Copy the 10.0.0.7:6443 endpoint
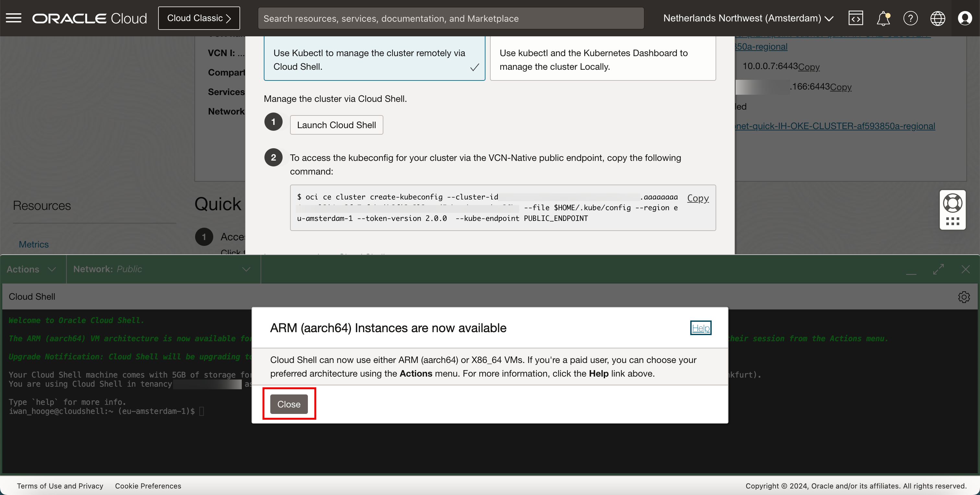Screen dimensions: 980x495 [x=809, y=67]
